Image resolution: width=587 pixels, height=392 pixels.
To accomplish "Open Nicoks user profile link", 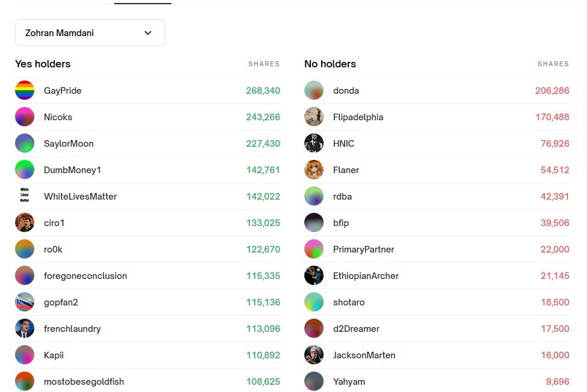I will point(58,117).
